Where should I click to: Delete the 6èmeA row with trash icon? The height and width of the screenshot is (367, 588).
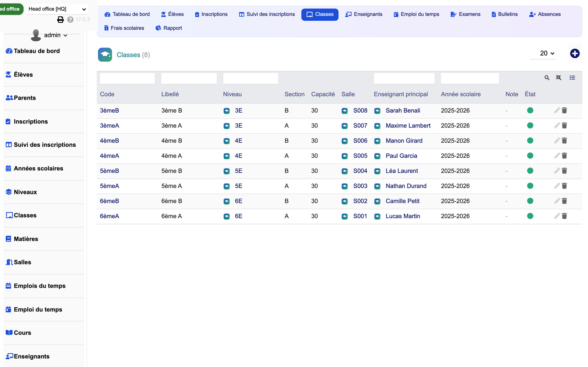point(564,216)
